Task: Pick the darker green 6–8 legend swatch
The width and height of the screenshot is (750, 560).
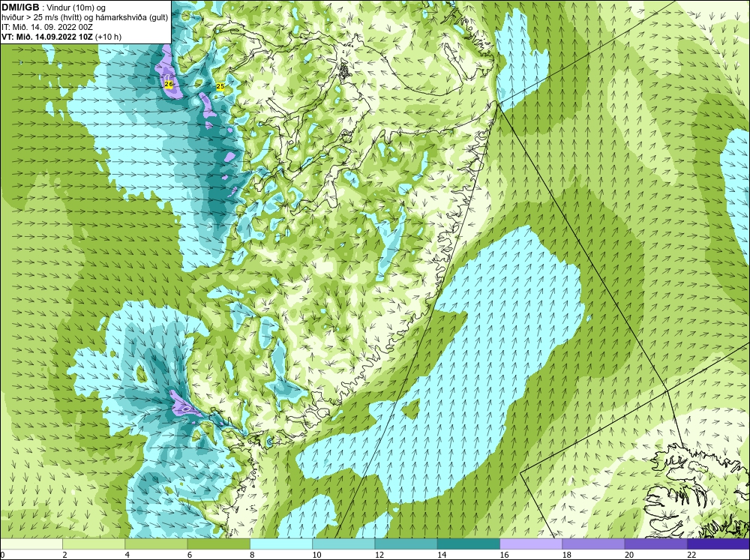Action: click(218, 544)
